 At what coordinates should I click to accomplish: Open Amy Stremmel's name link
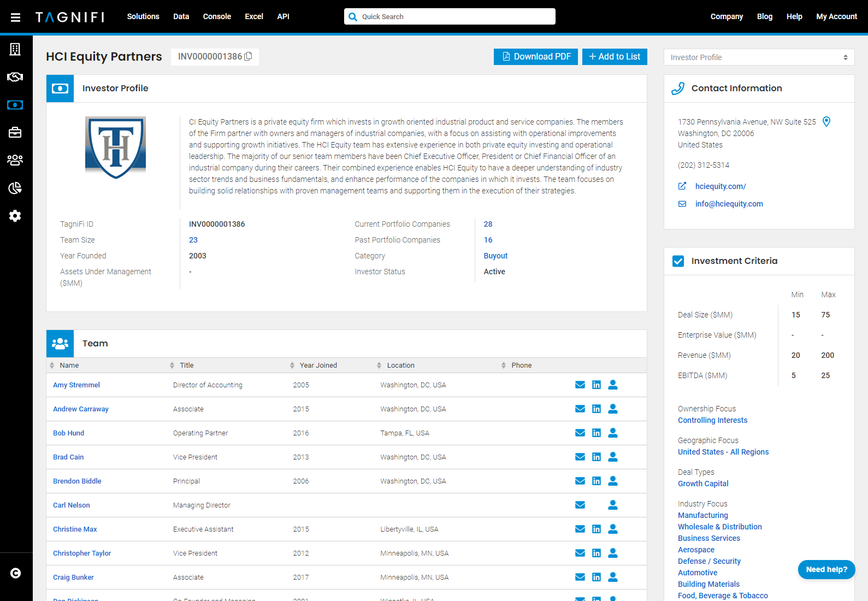point(76,385)
